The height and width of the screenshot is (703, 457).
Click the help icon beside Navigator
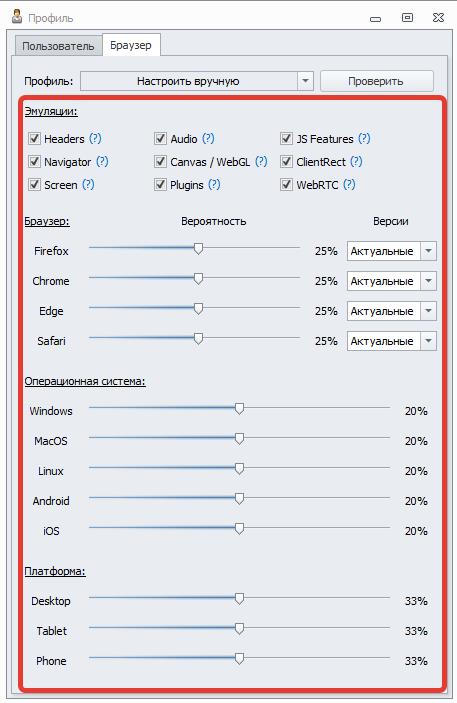(x=102, y=162)
